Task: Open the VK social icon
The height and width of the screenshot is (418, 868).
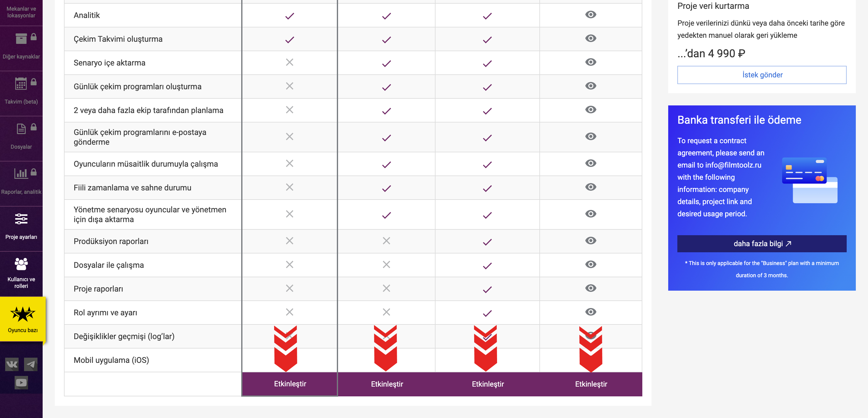Action: [x=12, y=364]
